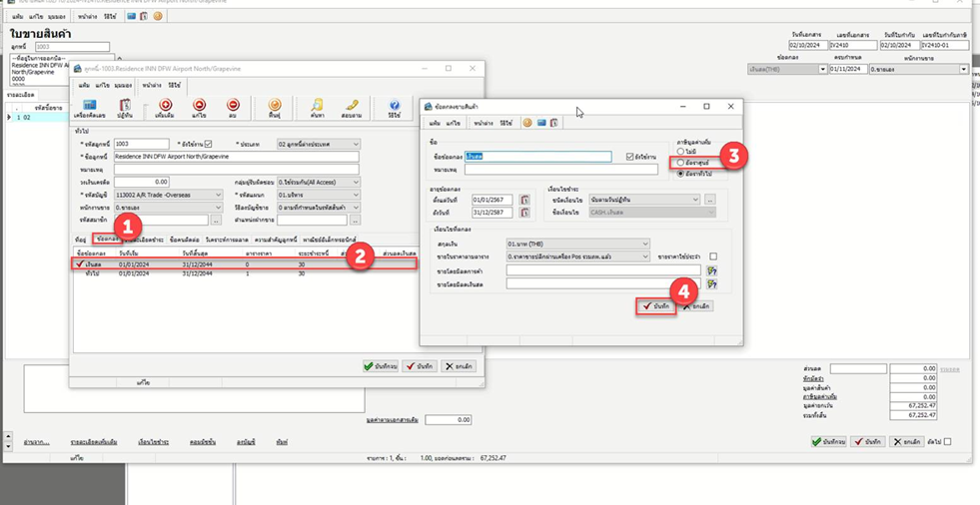Toggle the active checkbox in agreement dialog
980x505 pixels.
click(x=629, y=157)
